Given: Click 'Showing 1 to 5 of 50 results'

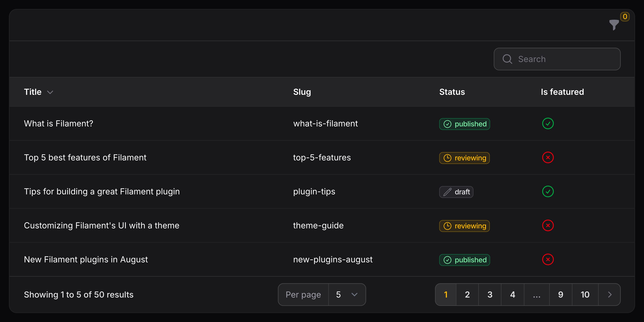Looking at the screenshot, I should pos(79,295).
